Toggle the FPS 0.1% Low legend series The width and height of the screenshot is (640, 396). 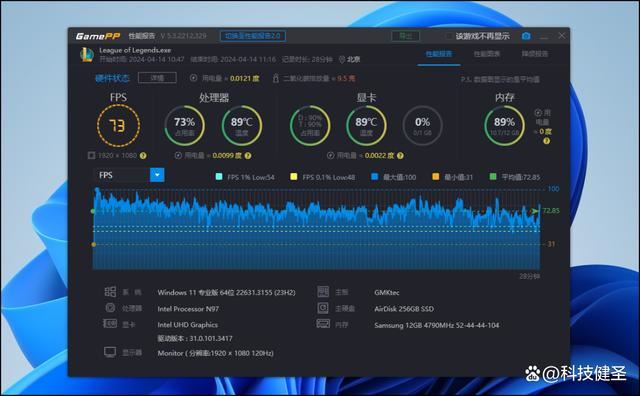coord(293,177)
